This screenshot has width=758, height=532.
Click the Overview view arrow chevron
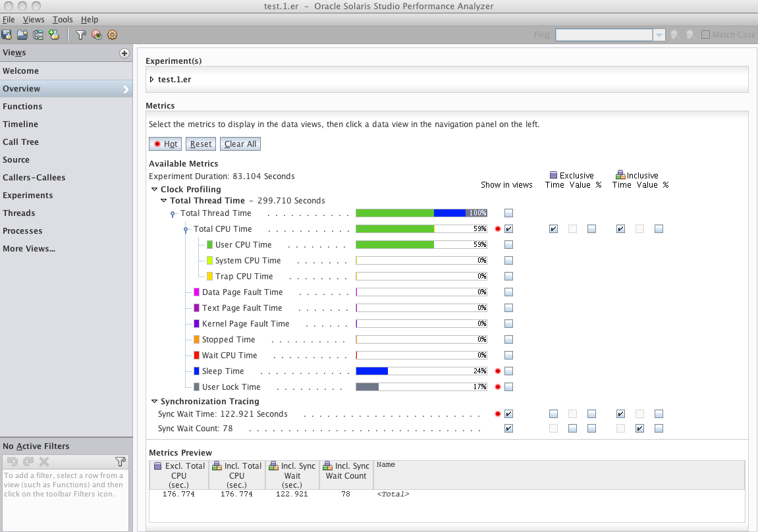tap(126, 90)
